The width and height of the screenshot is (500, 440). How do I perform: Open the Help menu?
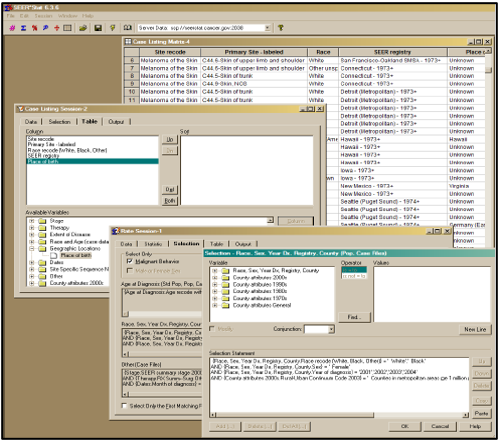(88, 16)
